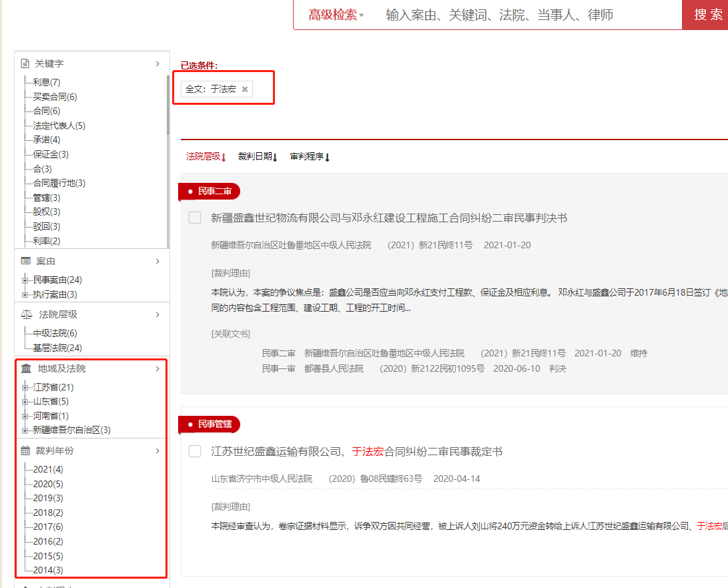This screenshot has height=588, width=728.
Task: Remove the 全文: 于法宏 filter tag
Action: point(245,89)
